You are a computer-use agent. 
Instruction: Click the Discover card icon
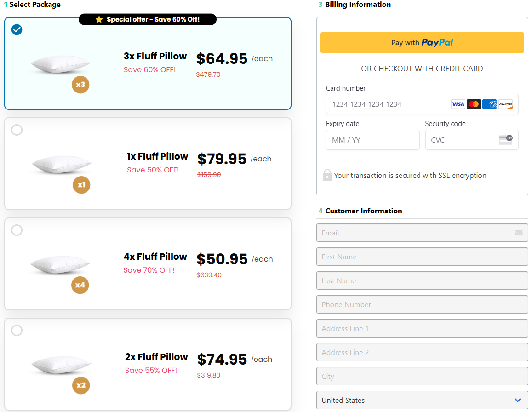(505, 104)
